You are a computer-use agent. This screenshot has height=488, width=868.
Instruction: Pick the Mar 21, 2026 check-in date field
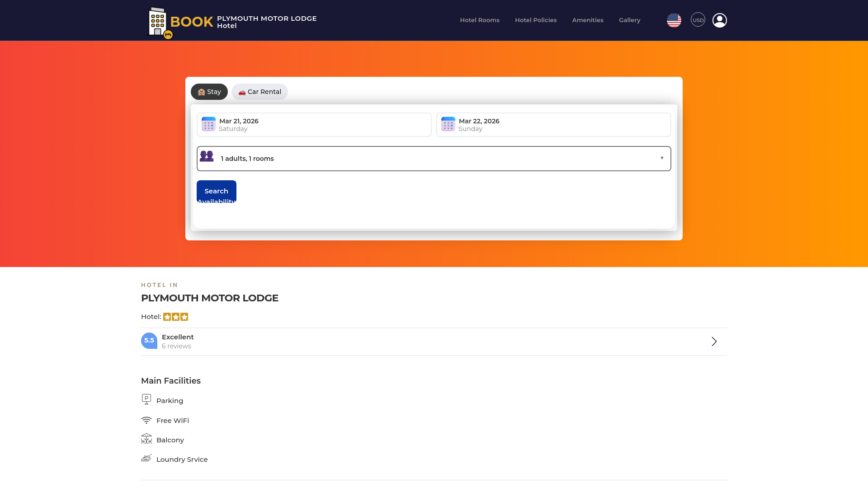point(314,125)
